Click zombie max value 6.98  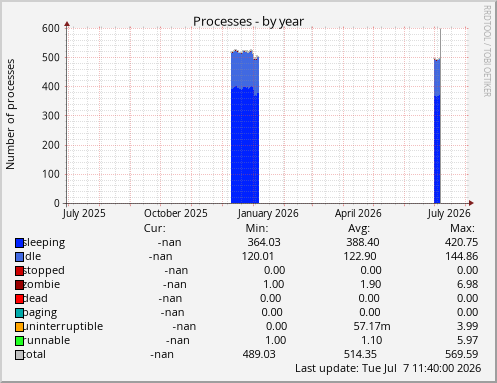467,284
